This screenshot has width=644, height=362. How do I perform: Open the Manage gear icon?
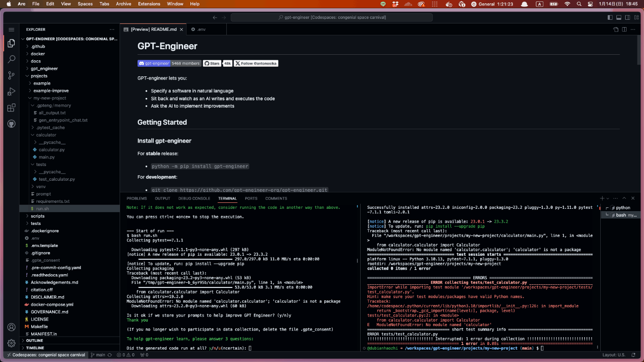pos(11,343)
